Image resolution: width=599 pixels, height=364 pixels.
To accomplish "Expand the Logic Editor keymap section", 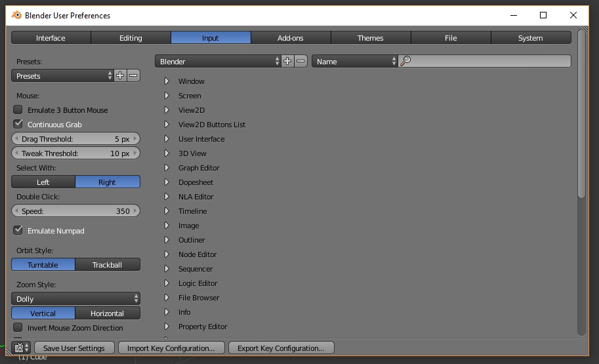I will tap(167, 283).
